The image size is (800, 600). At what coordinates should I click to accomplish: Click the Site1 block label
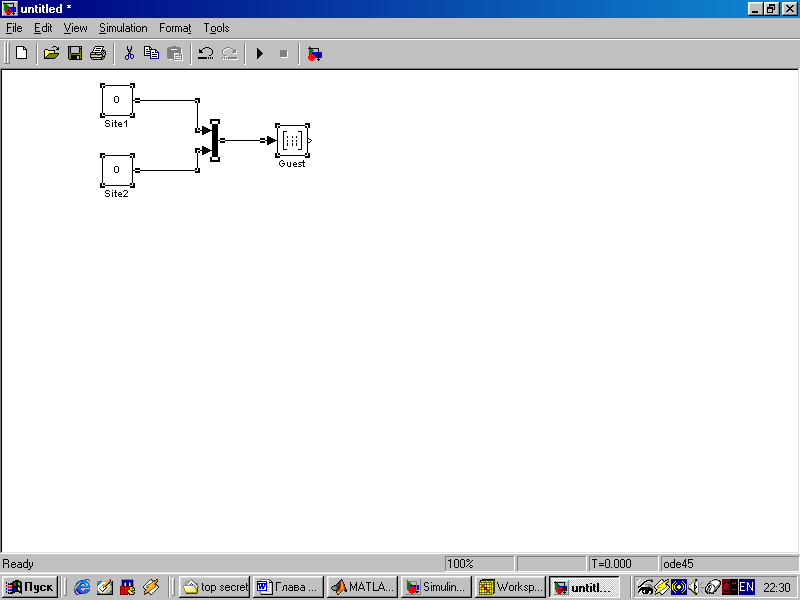(x=116, y=124)
